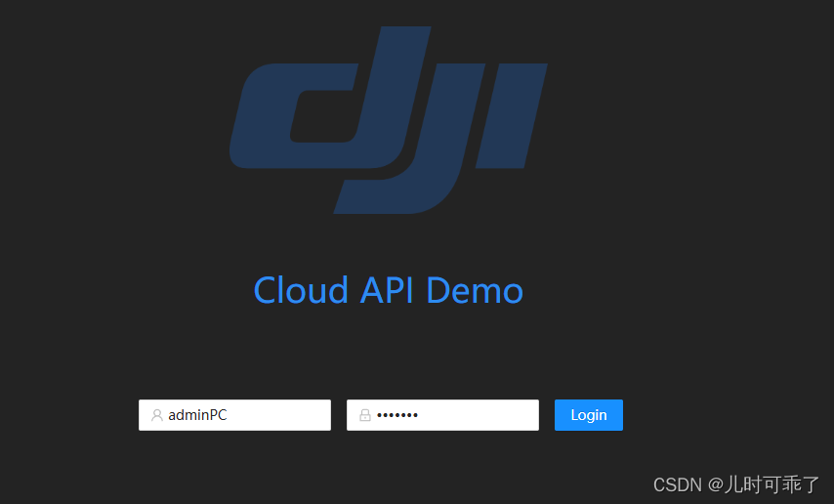This screenshot has height=504, width=834.
Task: Click the lock icon in password field
Action: pyautogui.click(x=365, y=415)
